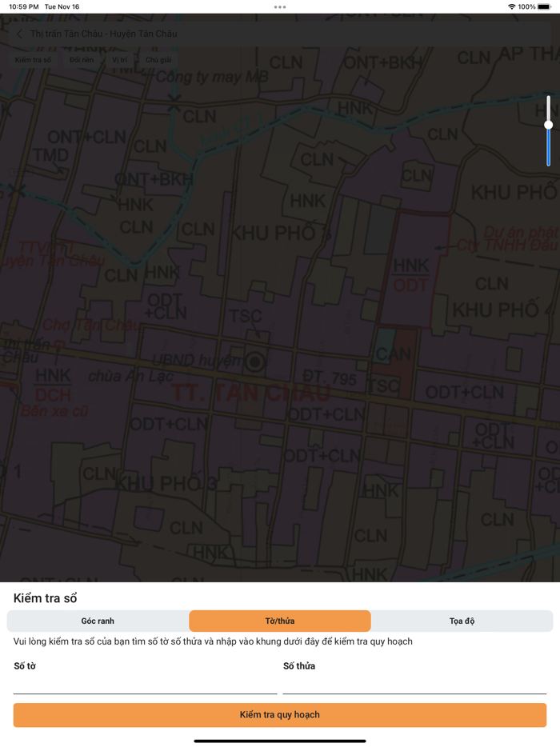The image size is (560, 747).
Task: Tap the title Thị trấn Tân Châu - Huyện Tân Châu
Action: click(104, 34)
